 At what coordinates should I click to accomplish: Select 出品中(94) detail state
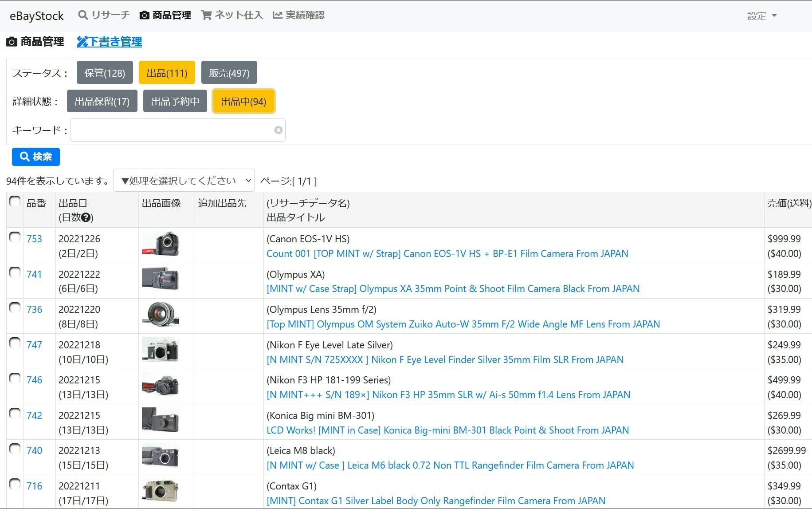point(243,101)
